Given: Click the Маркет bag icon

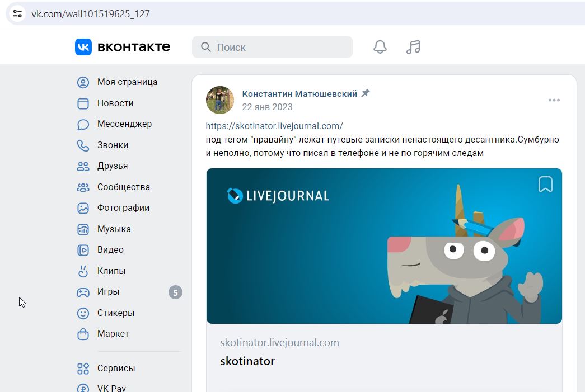Looking at the screenshot, I should [x=83, y=334].
